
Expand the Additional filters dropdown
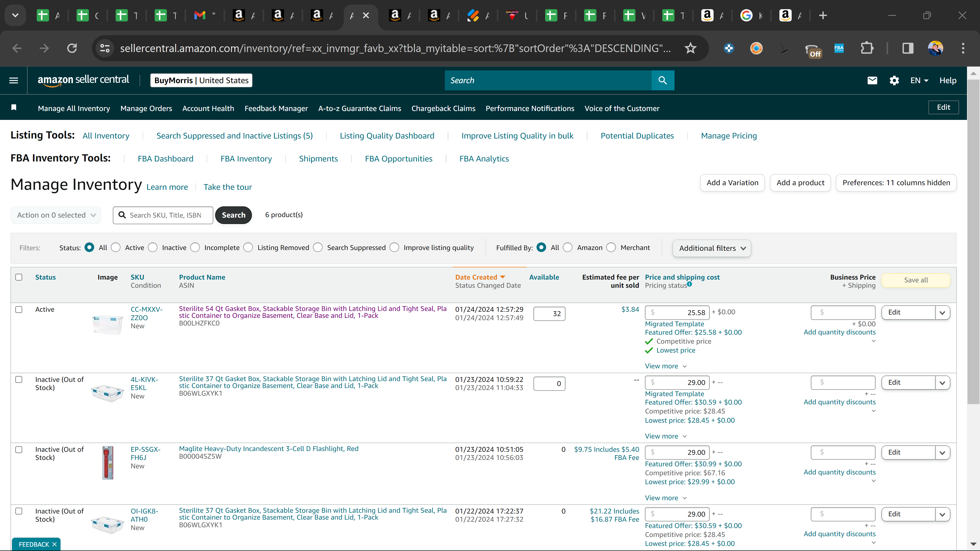712,248
